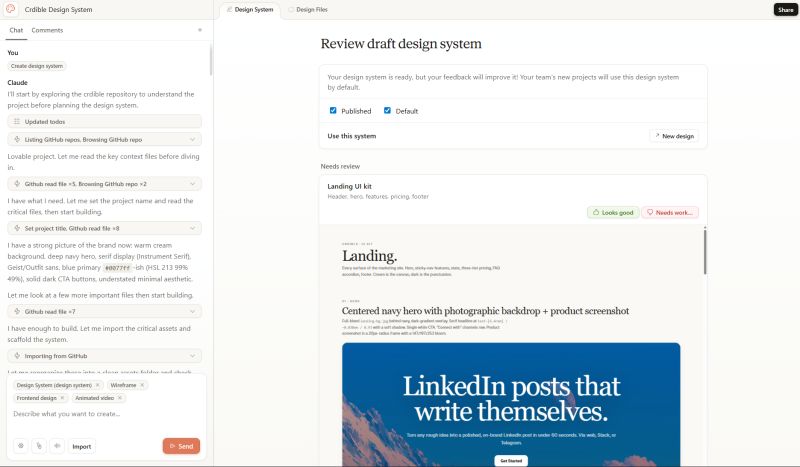Screen dimensions: 800x467
Task: Click the checklist icon in Updated todos
Action: point(17,121)
